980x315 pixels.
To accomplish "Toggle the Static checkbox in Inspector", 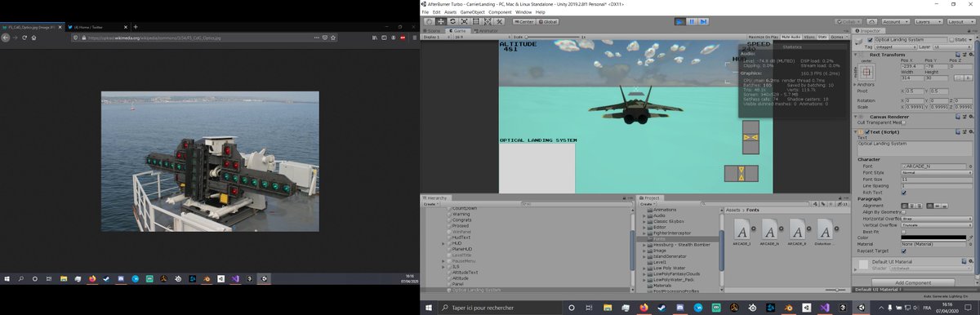I will 951,40.
